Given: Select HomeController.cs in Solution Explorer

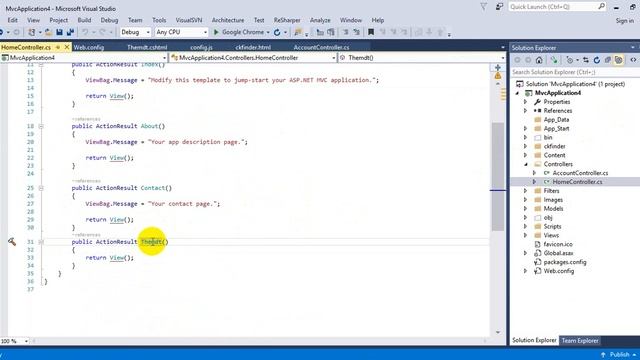Looking at the screenshot, I should [577, 182].
